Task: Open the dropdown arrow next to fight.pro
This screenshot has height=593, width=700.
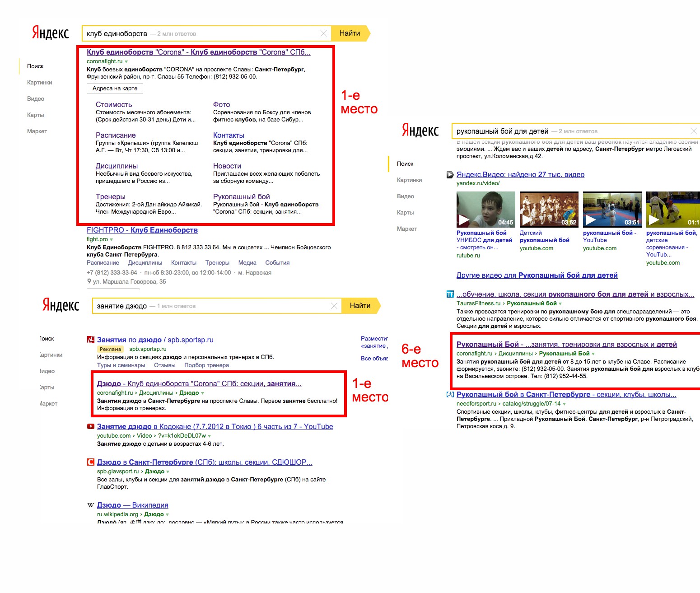Action: pyautogui.click(x=111, y=240)
